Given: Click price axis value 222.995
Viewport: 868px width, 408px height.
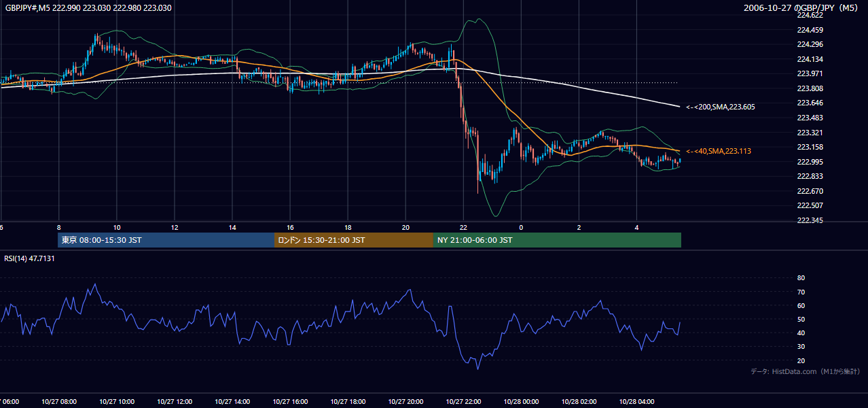Looking at the screenshot, I should coord(810,162).
